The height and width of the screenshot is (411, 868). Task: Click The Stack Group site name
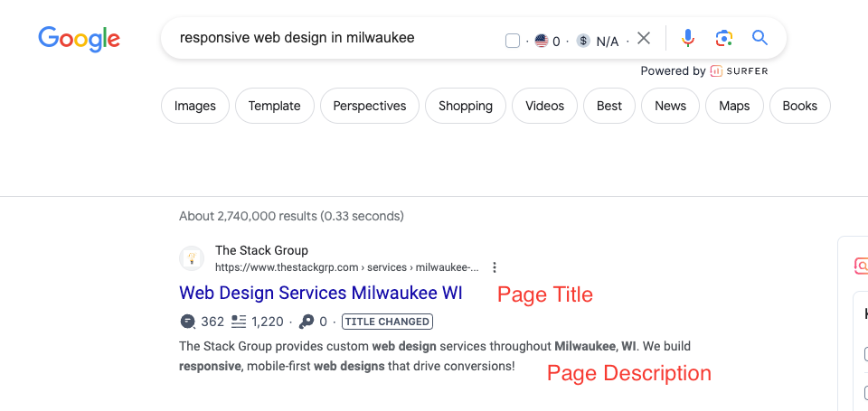pyautogui.click(x=261, y=250)
